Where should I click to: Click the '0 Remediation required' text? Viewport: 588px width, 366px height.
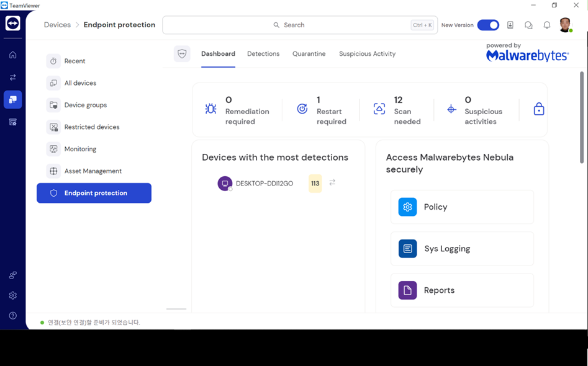pos(247,110)
